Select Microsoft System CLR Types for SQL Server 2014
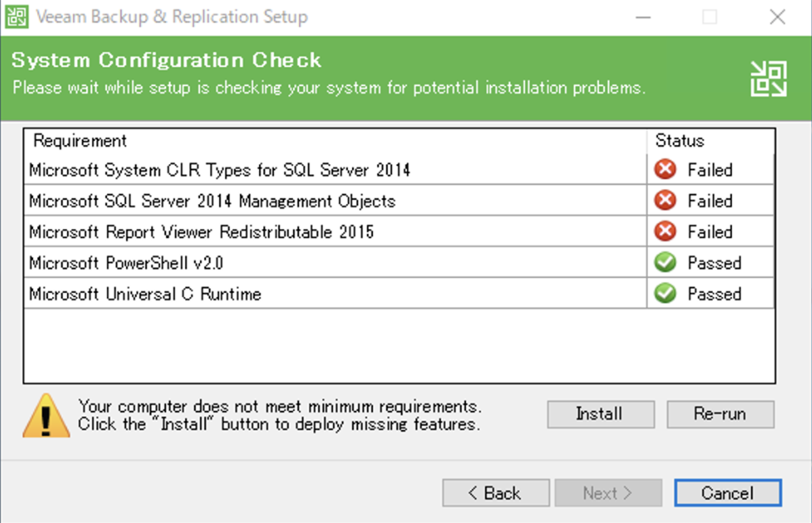 pos(399,169)
